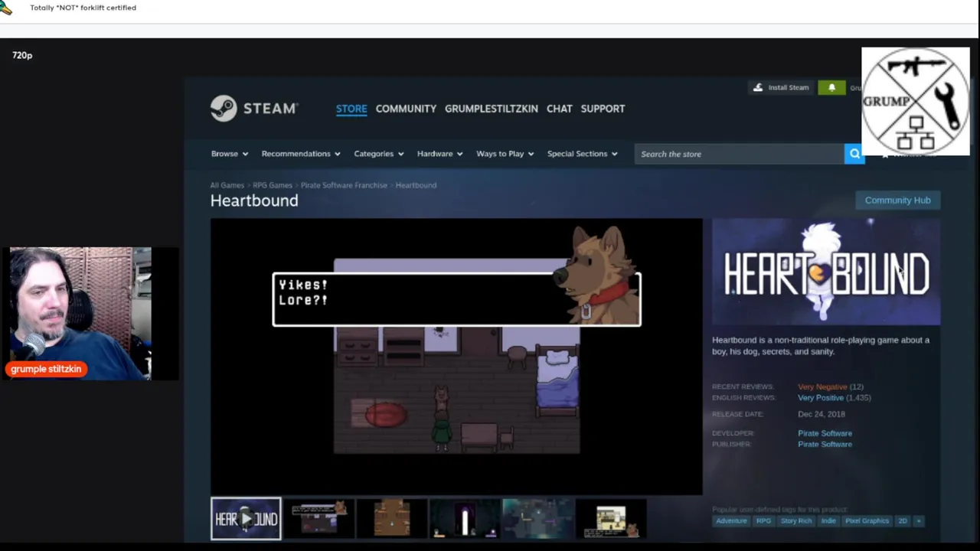Open the Very Negative recent reviews link
The width and height of the screenshot is (980, 551).
tap(822, 387)
